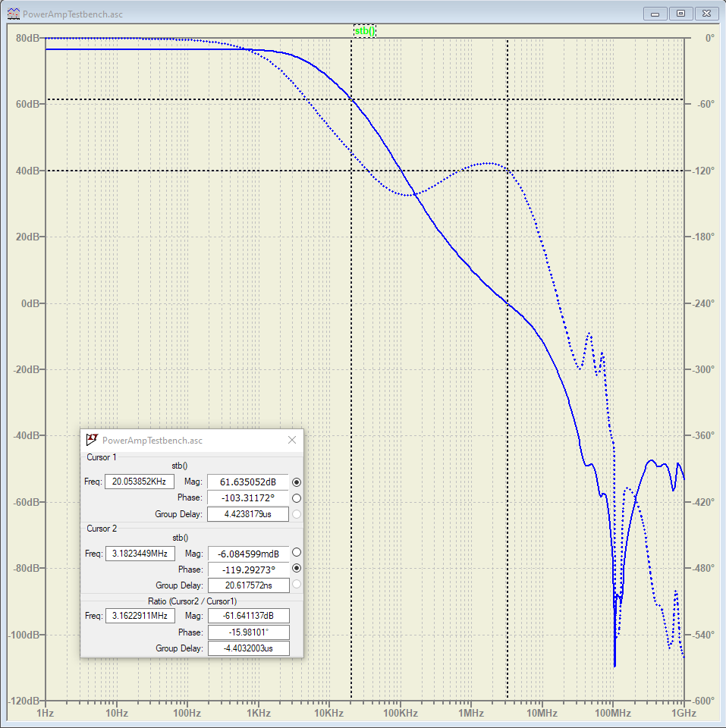Click the 1KHz frequency axis label
The width and height of the screenshot is (726, 728).
258,713
